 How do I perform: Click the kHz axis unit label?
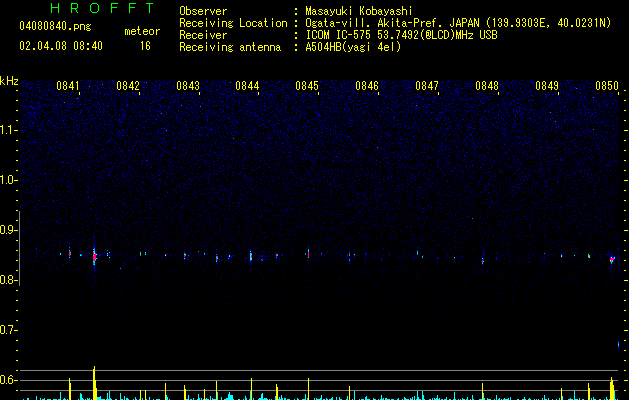click(9, 81)
